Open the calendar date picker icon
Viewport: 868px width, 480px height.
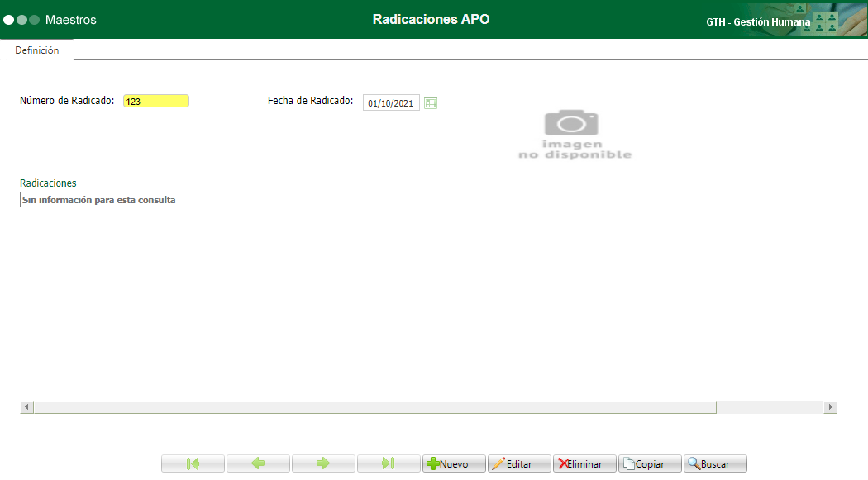(431, 102)
